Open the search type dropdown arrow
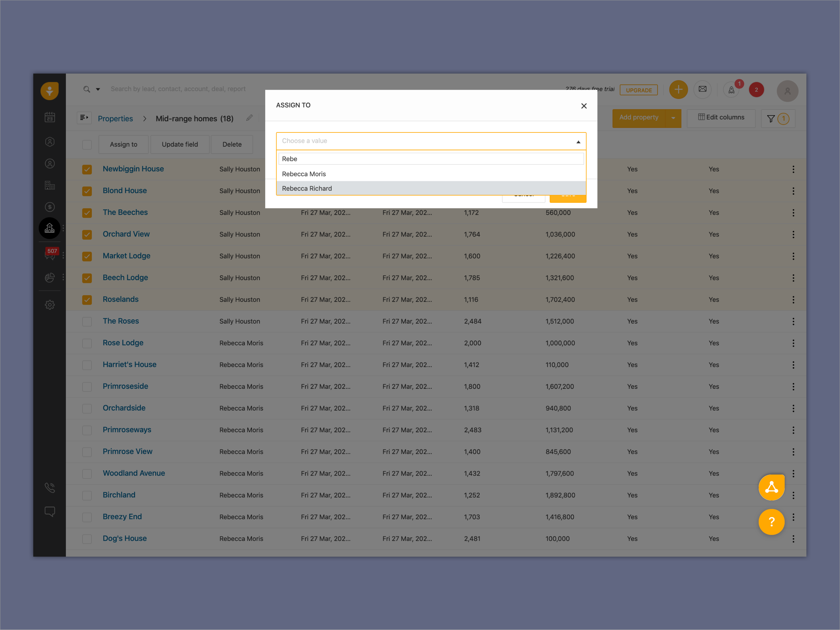The image size is (840, 630). point(98,90)
